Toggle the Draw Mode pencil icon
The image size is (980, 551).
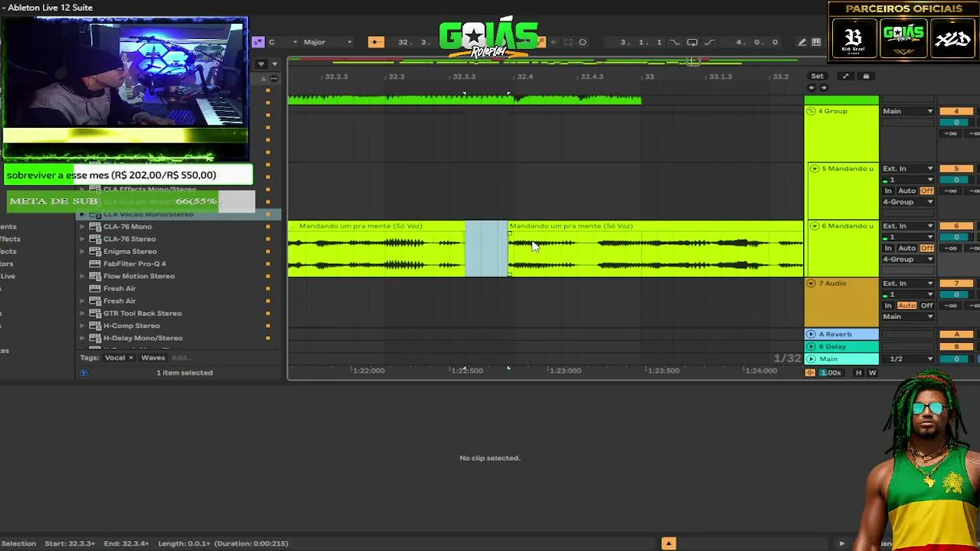(x=802, y=42)
